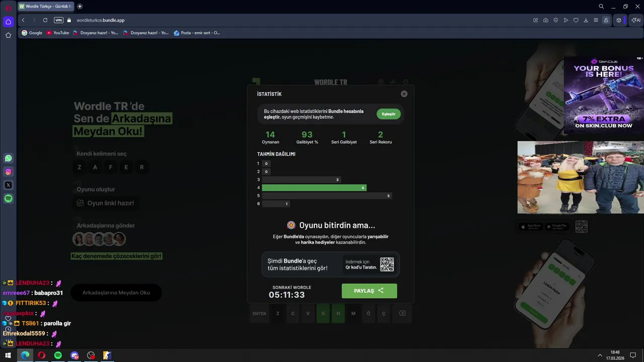Click the green B key
Viewport: 644px width, 362px height.
pos(323,314)
